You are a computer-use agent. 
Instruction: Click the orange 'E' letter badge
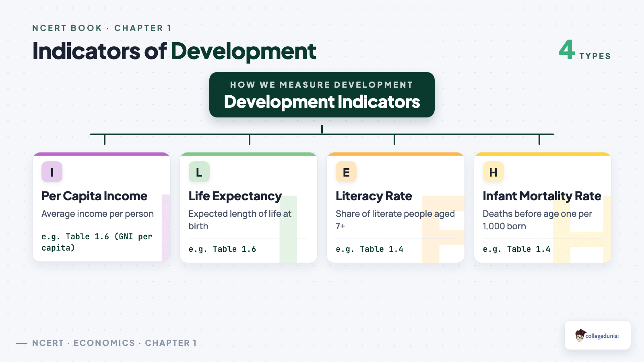pos(346,172)
